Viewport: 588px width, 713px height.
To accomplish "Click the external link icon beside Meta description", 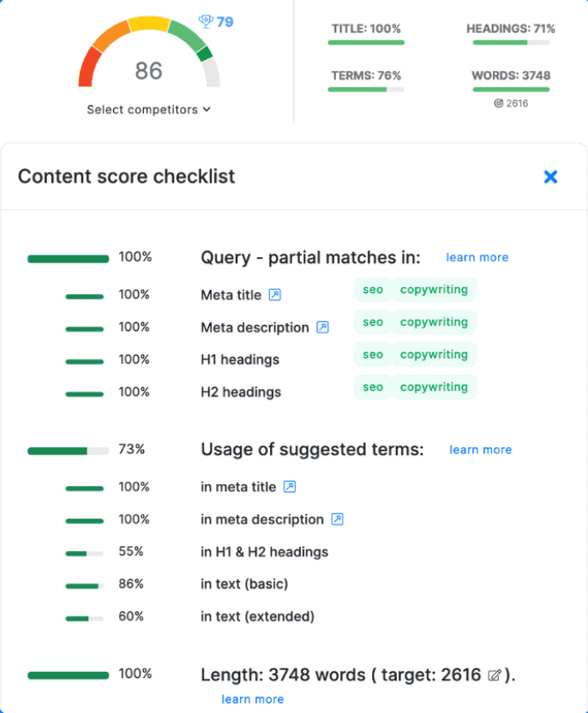I will [x=322, y=327].
